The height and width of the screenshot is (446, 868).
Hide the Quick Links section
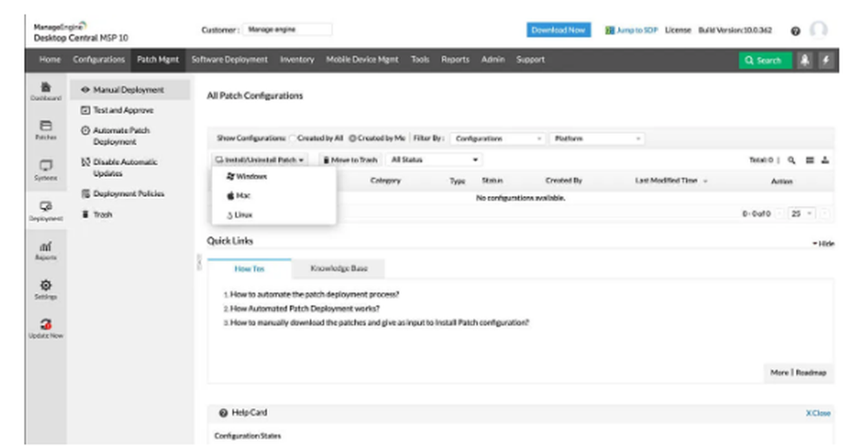tap(823, 244)
